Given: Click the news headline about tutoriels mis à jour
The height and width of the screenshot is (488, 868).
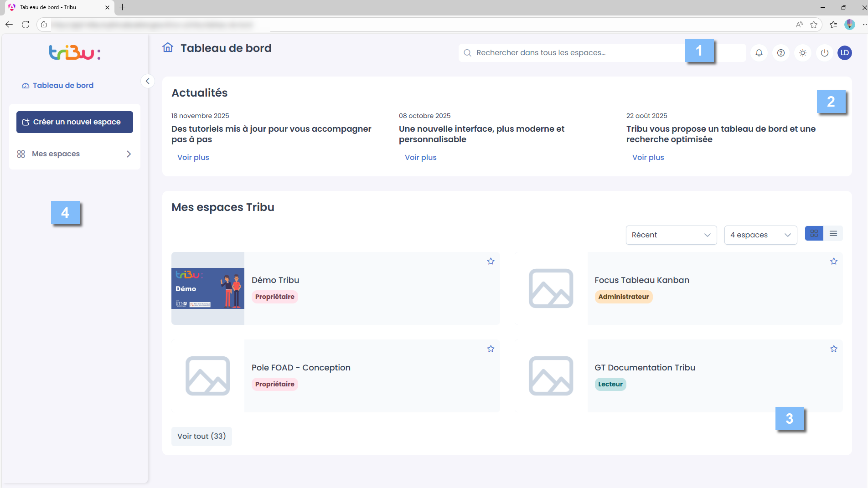Looking at the screenshot, I should point(271,134).
